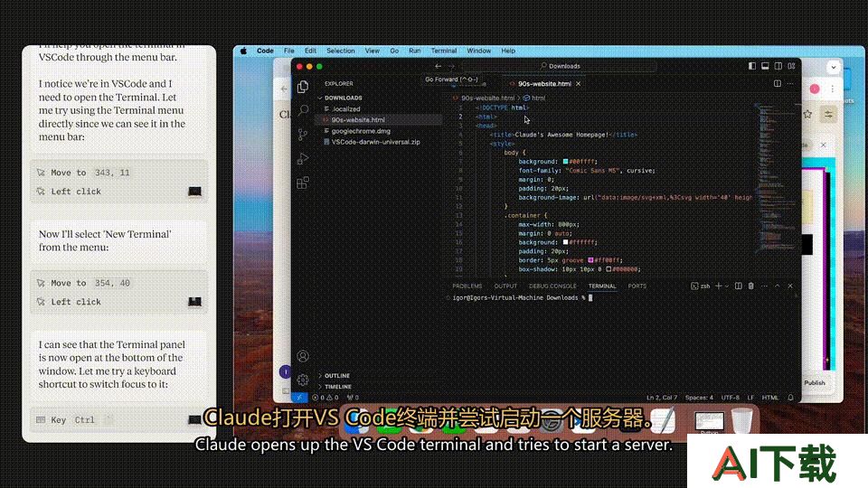Click the Go Forward arrow in the title bar
Viewport: 868px width, 488px height.
point(451,66)
